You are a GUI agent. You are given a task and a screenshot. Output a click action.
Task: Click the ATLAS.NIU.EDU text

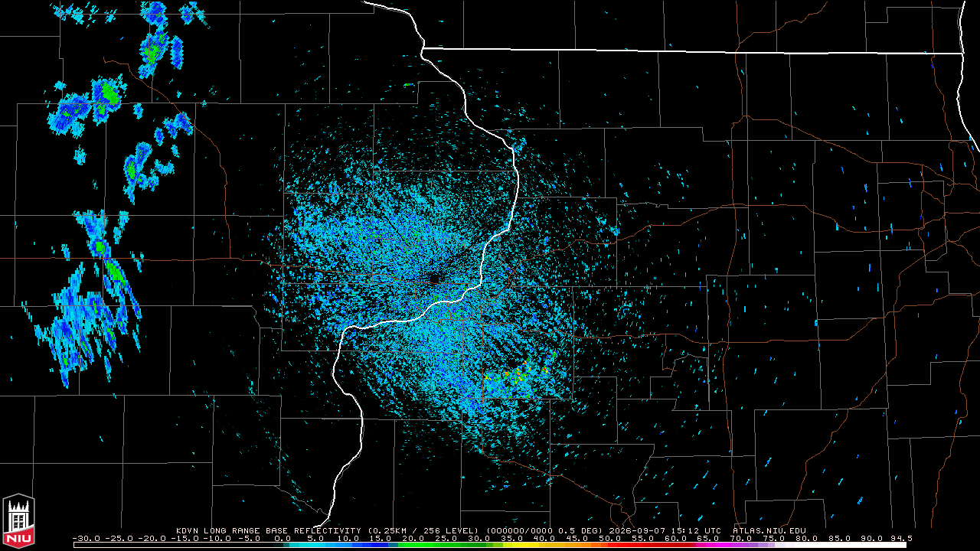[769, 530]
